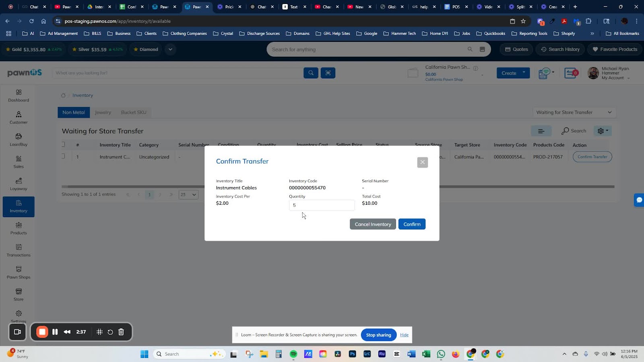The image size is (644, 362).
Task: Click the What are you looking for field
Action: pos(177,73)
